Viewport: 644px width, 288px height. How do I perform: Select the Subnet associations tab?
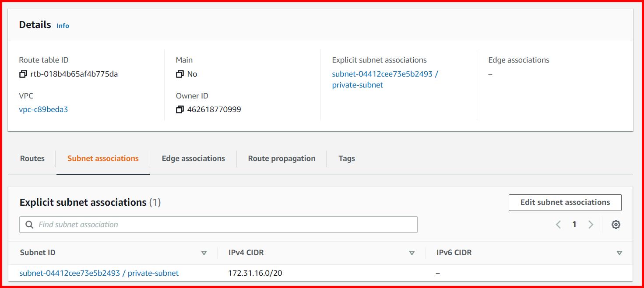tap(103, 158)
